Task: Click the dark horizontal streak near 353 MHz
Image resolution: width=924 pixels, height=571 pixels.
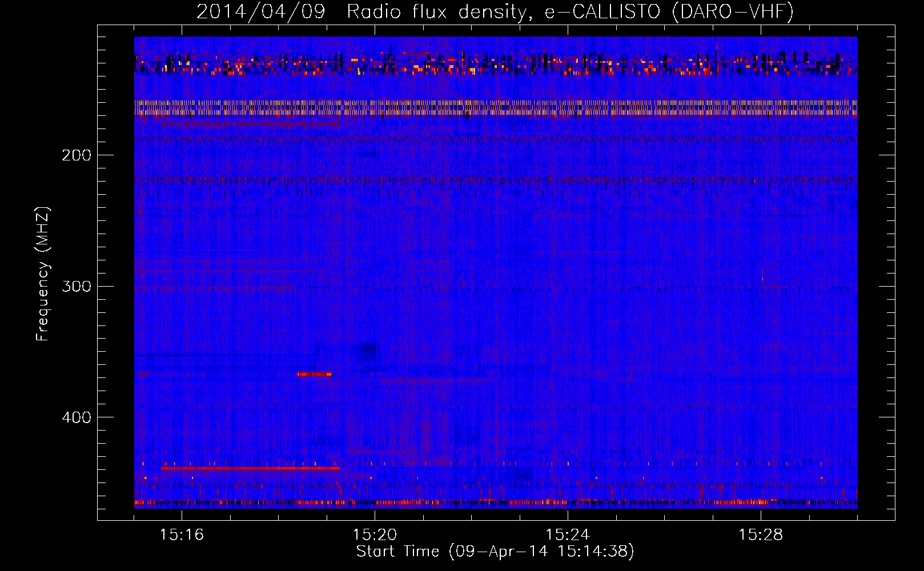Action: click(194, 356)
